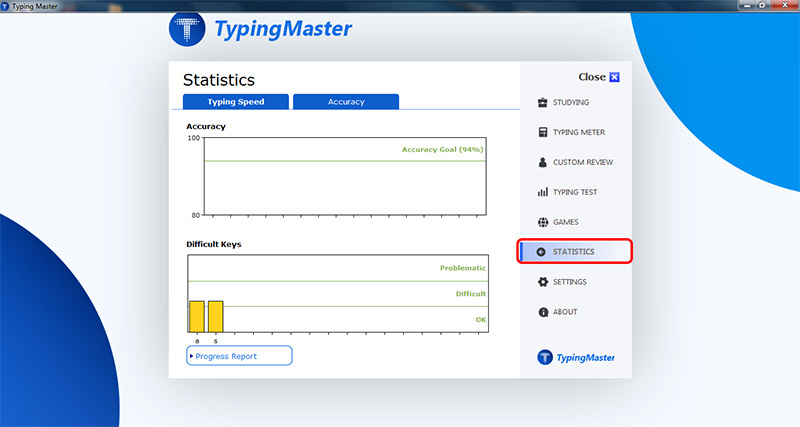Click the Progress Report arrow triangle
The width and height of the screenshot is (800, 427).
(191, 356)
